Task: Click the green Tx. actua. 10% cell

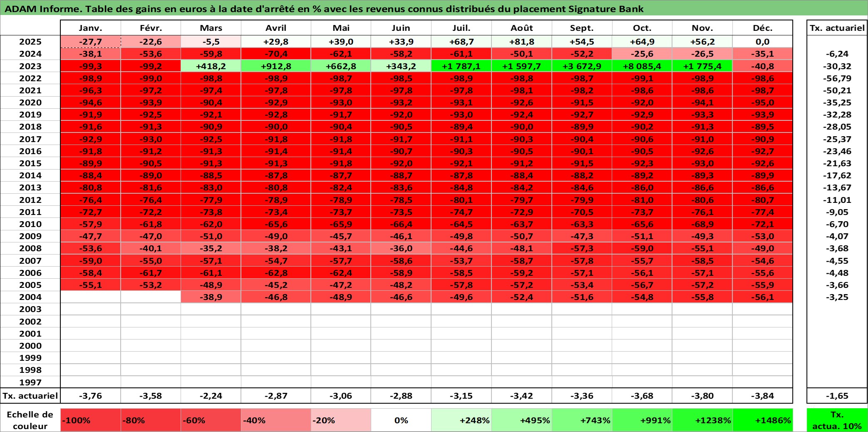Action: (x=837, y=420)
